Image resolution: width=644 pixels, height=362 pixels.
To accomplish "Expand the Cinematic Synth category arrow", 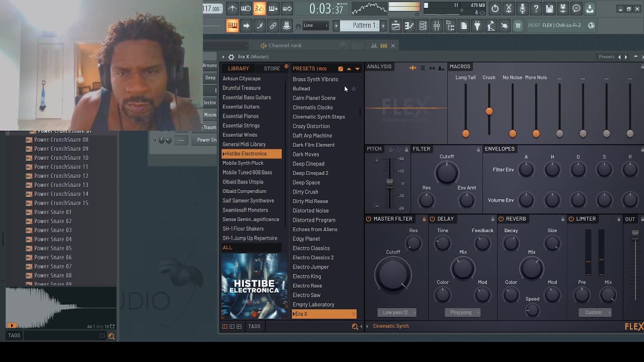I will [367, 326].
